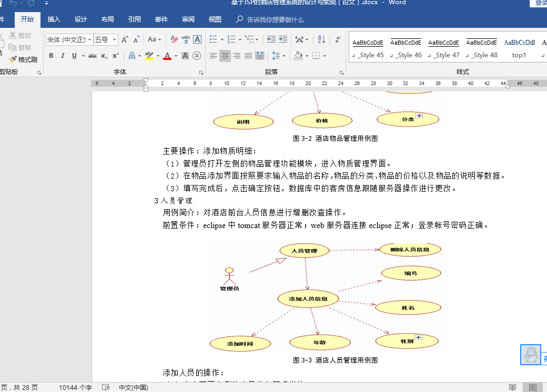Apply the yellow text highlight color
The width and height of the screenshot is (547, 392).
pos(149,56)
